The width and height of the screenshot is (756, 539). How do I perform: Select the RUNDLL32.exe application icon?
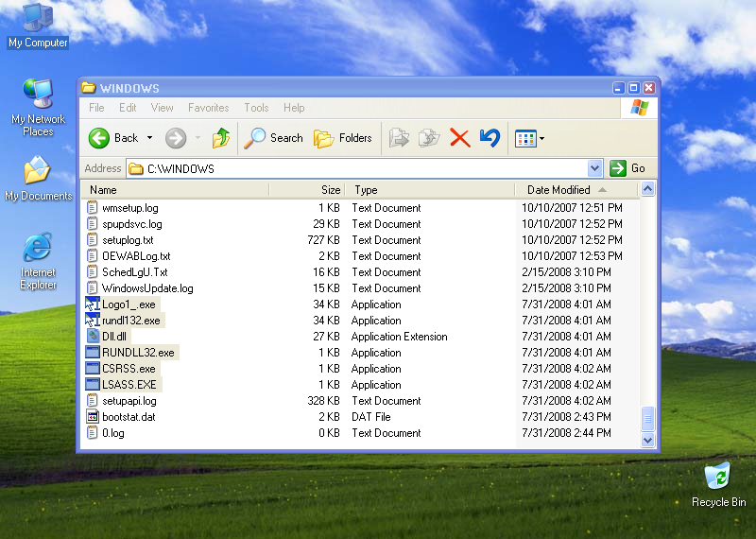point(92,353)
